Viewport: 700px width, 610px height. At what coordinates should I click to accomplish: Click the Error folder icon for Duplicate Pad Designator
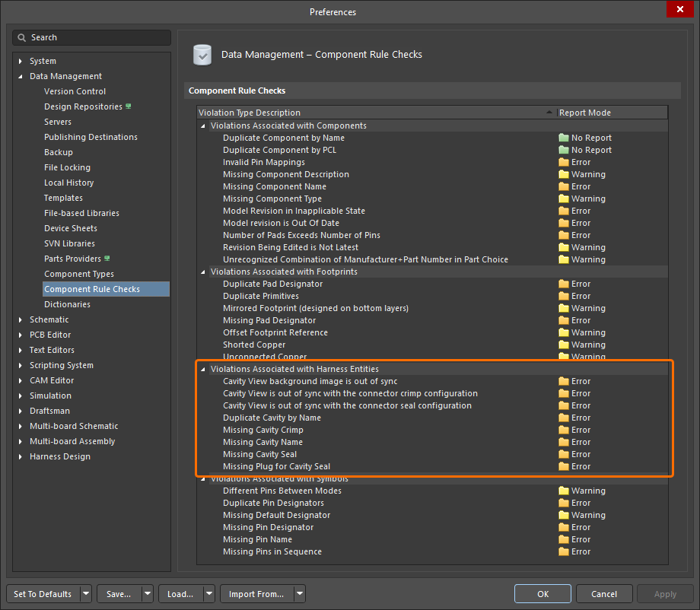(x=564, y=284)
